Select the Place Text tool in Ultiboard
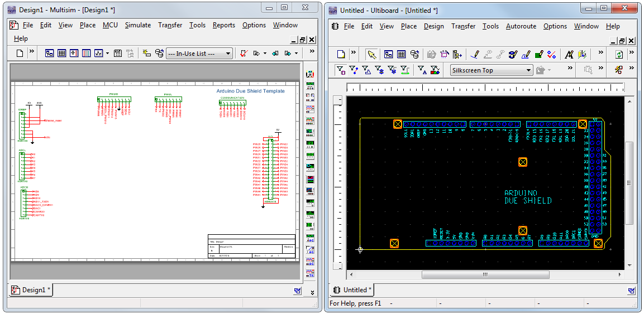 click(569, 54)
